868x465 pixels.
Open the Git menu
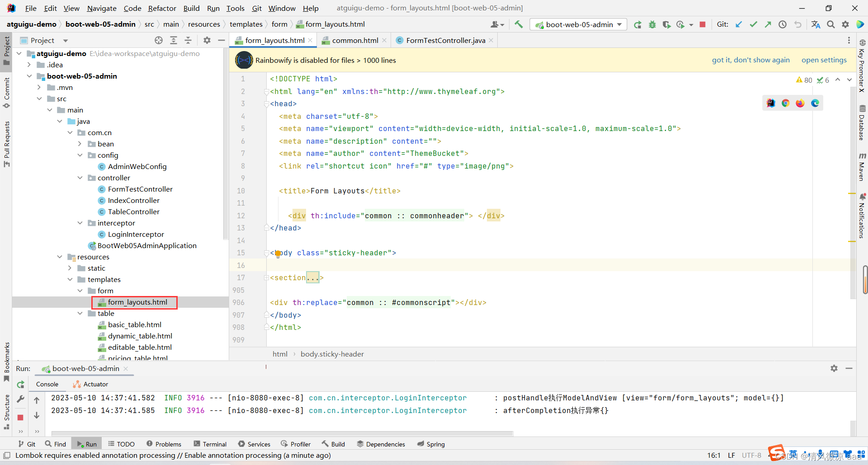[257, 8]
